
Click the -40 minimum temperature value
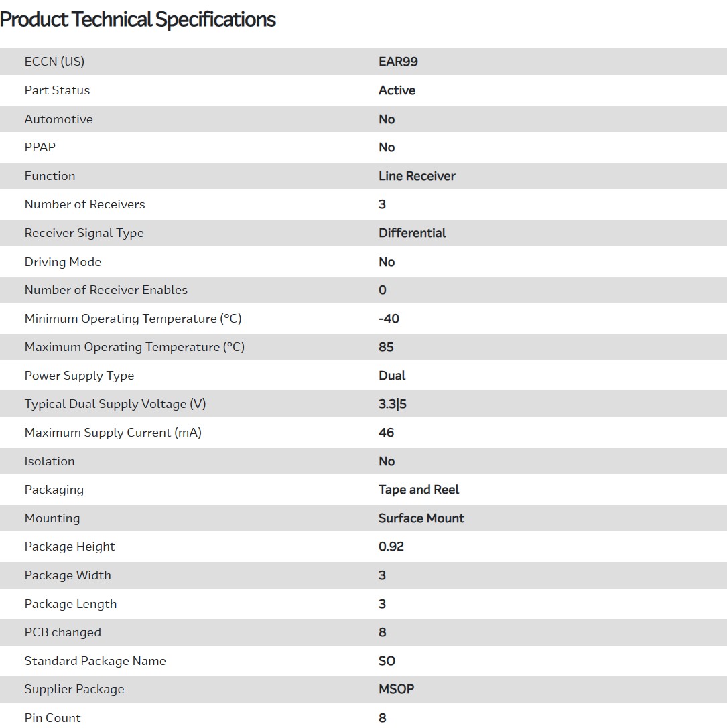coord(389,319)
